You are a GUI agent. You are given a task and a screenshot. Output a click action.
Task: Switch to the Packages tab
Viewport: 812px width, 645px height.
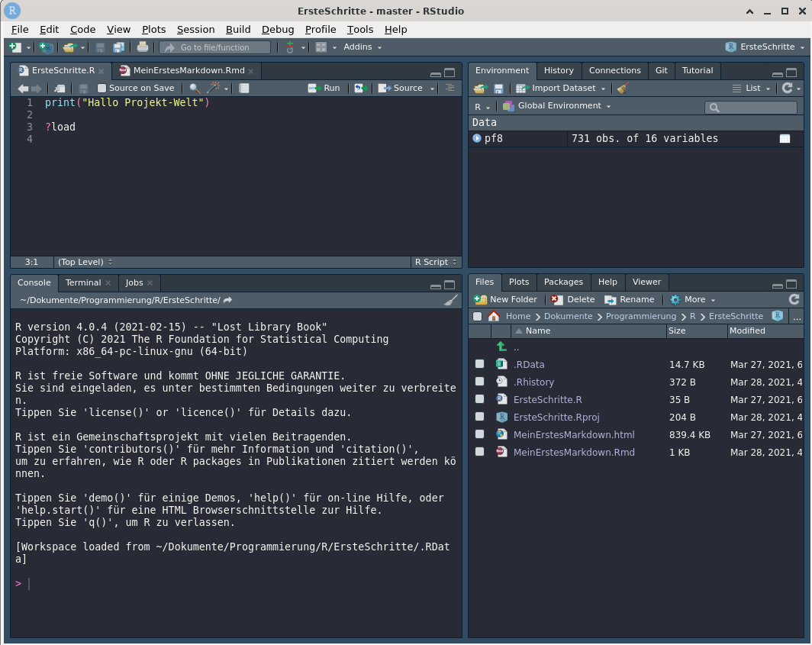tap(563, 282)
